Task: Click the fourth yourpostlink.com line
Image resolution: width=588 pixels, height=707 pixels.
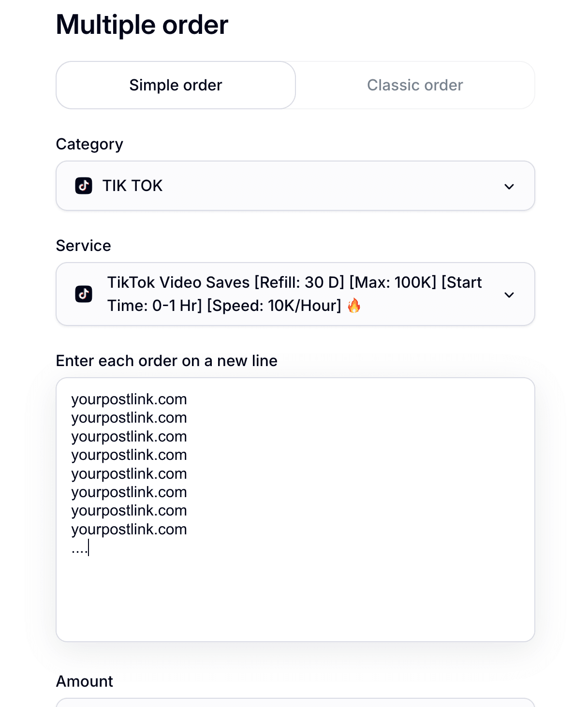Action: click(x=129, y=455)
